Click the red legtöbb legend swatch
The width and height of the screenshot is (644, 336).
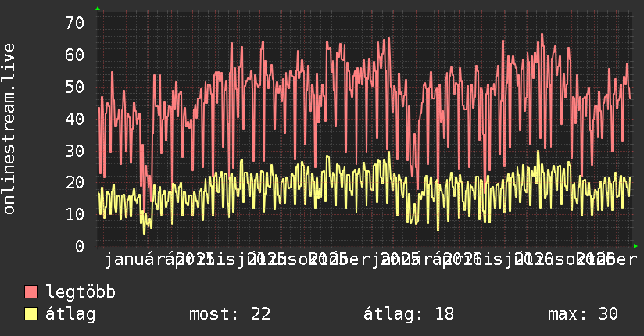(x=30, y=292)
